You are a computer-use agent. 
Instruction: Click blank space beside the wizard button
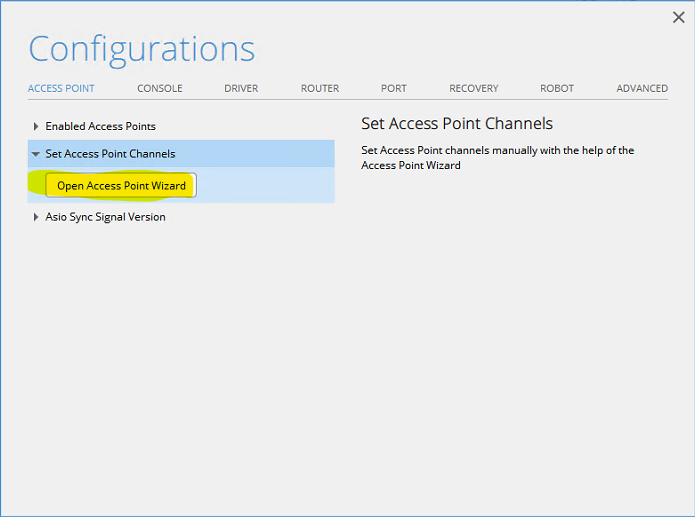(x=265, y=186)
